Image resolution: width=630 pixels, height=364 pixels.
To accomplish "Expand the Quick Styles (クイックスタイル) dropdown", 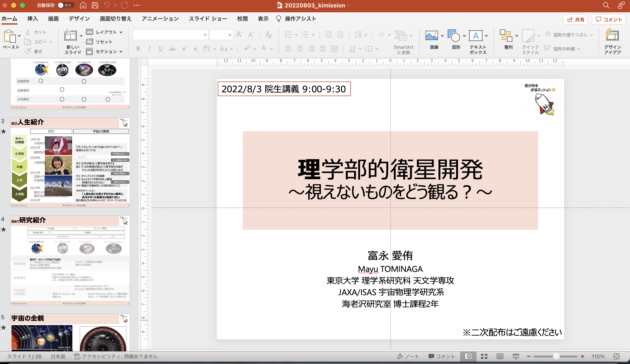I will (539, 35).
